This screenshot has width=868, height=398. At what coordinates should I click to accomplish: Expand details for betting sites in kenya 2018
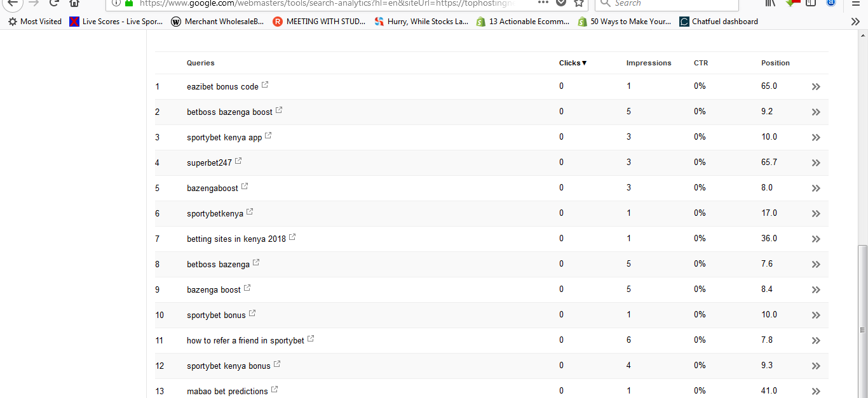[816, 239]
